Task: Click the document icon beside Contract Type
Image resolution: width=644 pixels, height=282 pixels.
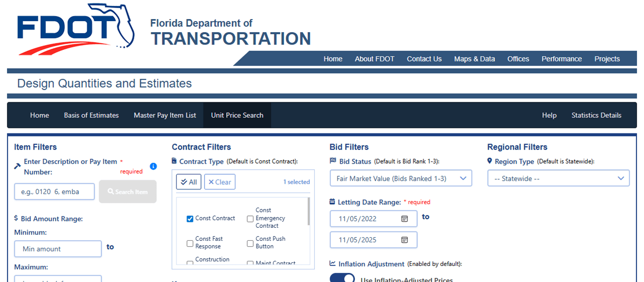Action: point(174,161)
